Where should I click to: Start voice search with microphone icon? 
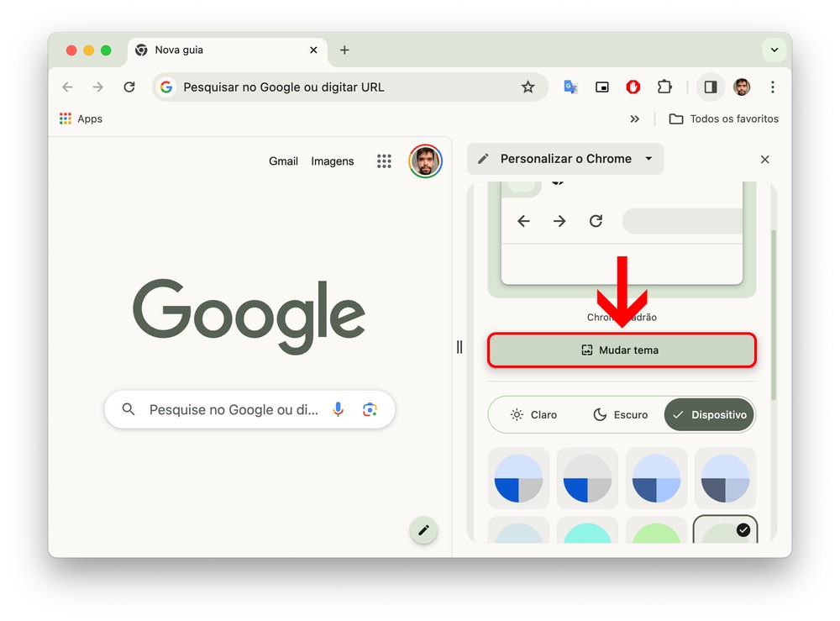coord(338,409)
